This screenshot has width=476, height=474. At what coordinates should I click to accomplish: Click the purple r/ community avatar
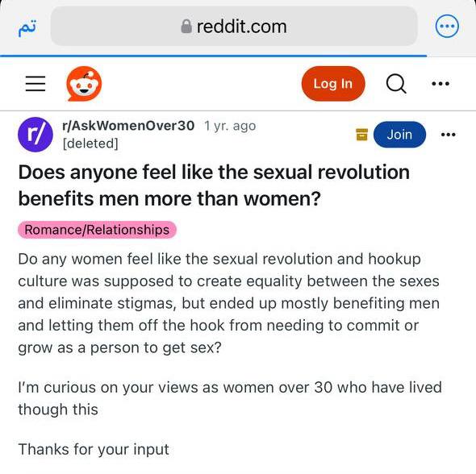[35, 135]
